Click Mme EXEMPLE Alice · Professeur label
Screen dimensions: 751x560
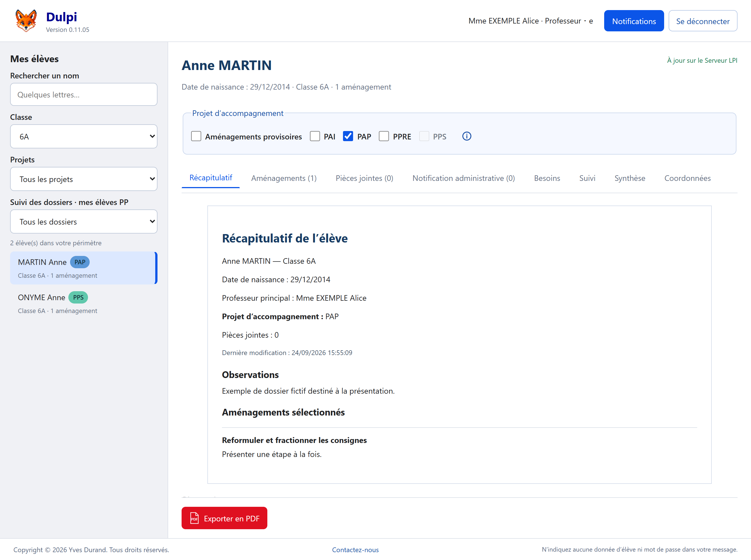click(530, 21)
